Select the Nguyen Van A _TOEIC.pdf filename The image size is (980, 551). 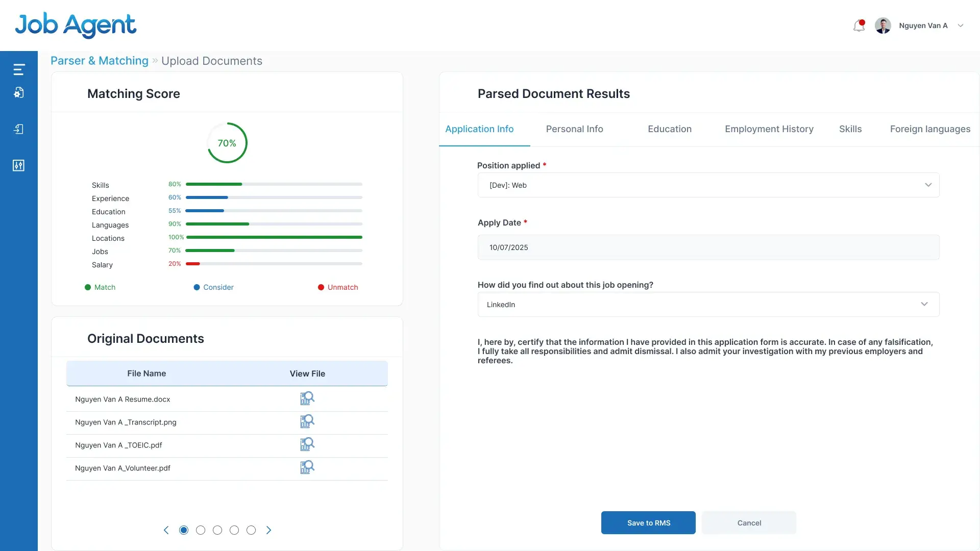[x=118, y=445]
